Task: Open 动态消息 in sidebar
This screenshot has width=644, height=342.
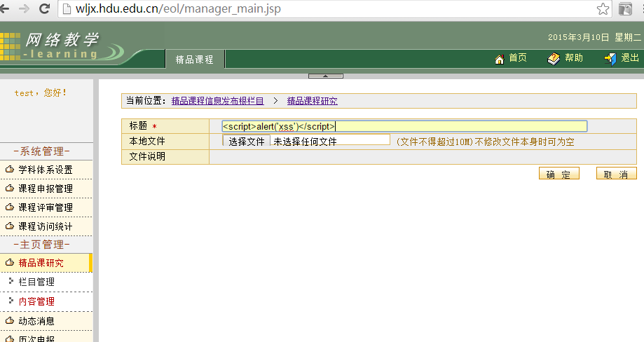Action: coord(36,321)
